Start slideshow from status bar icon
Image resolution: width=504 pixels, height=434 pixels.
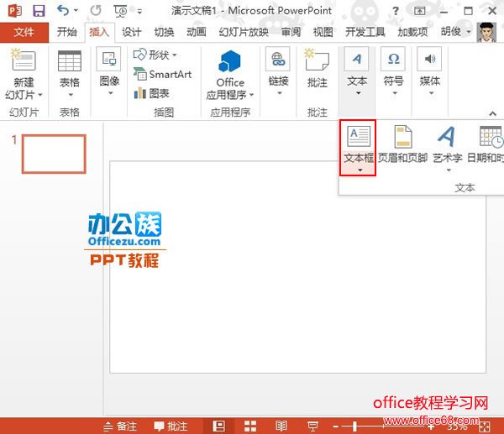click(312, 426)
